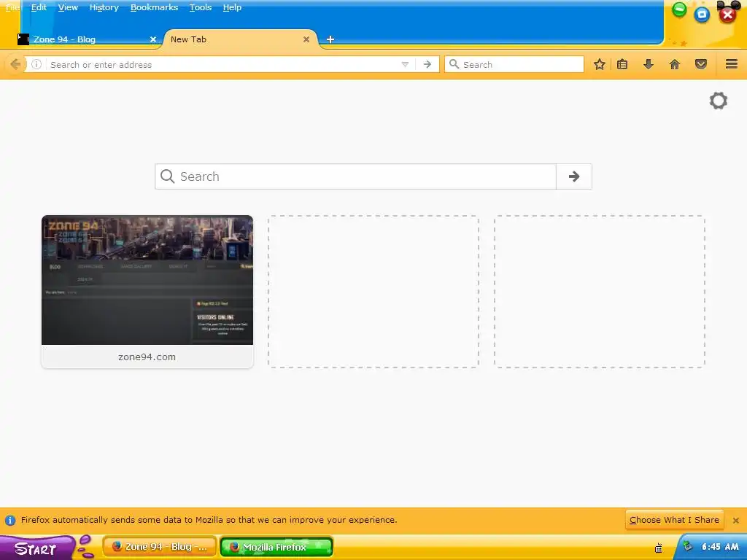747x560 pixels.
Task: Click the tray icon left of the clock
Action: coord(687,545)
